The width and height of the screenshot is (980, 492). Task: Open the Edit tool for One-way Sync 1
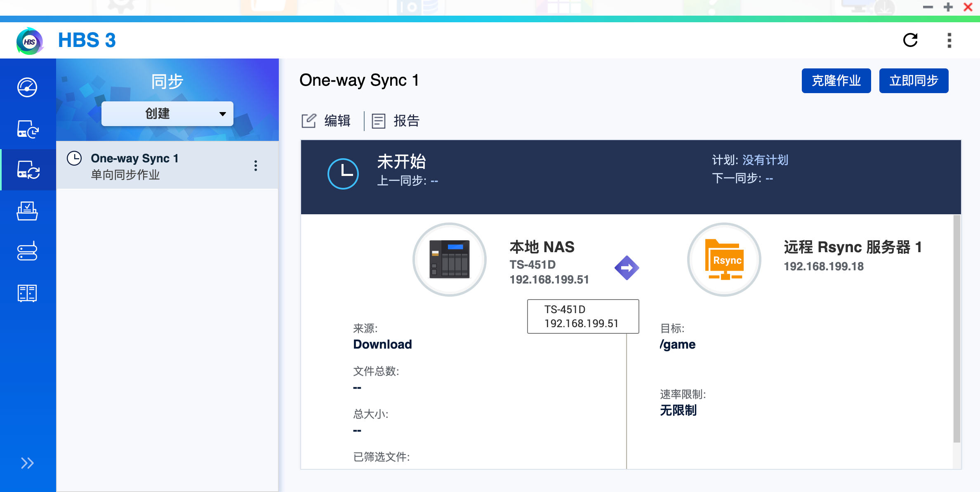[x=326, y=121]
